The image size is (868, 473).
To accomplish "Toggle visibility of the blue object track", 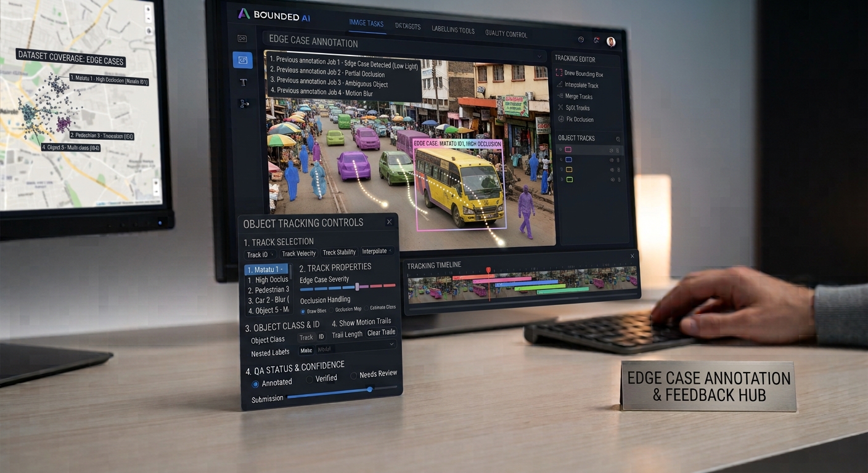I will click(612, 160).
